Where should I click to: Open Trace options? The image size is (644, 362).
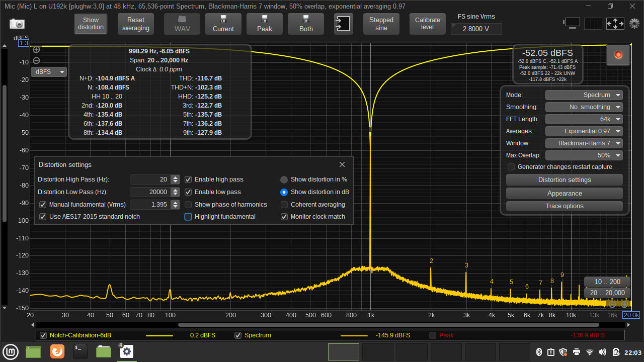565,206
